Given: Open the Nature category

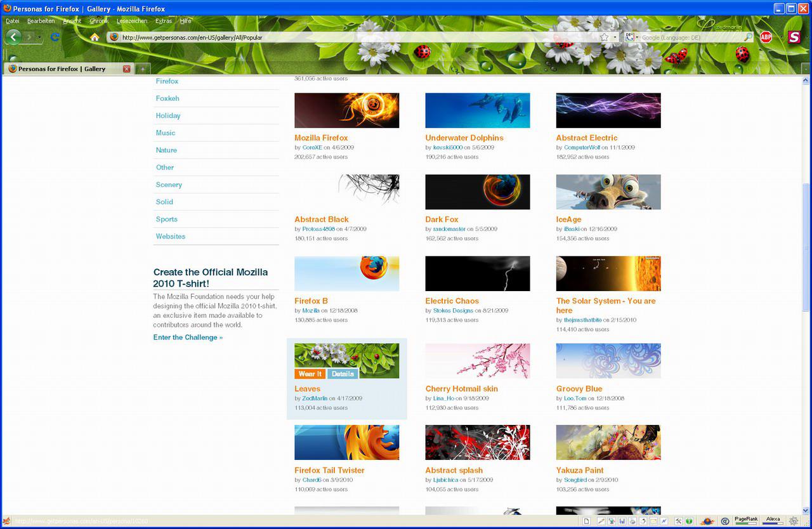Looking at the screenshot, I should [x=166, y=150].
